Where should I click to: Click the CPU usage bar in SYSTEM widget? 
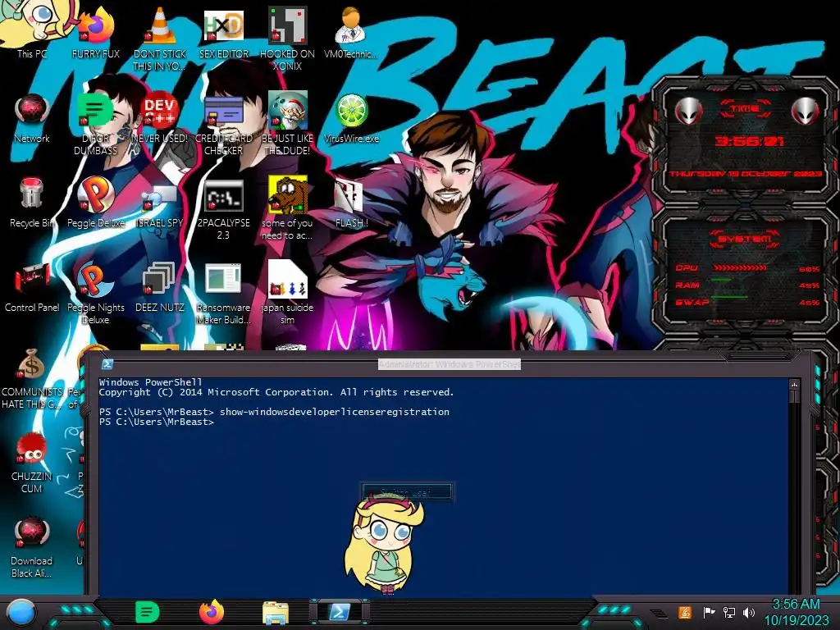click(739, 268)
